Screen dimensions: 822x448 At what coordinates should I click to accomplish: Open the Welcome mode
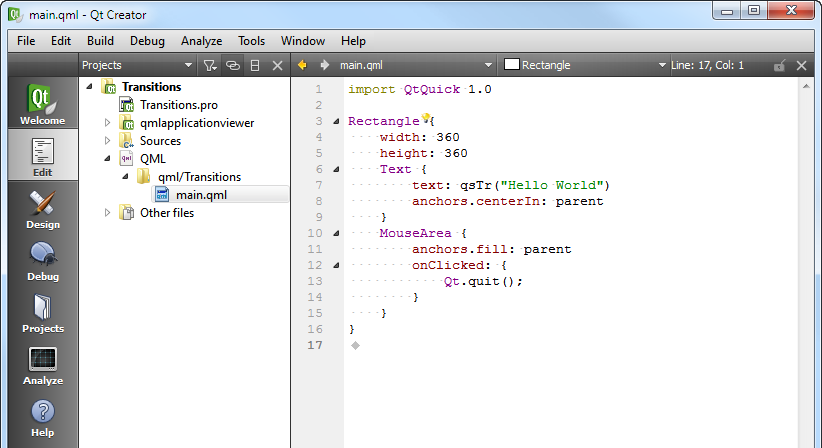(x=42, y=104)
